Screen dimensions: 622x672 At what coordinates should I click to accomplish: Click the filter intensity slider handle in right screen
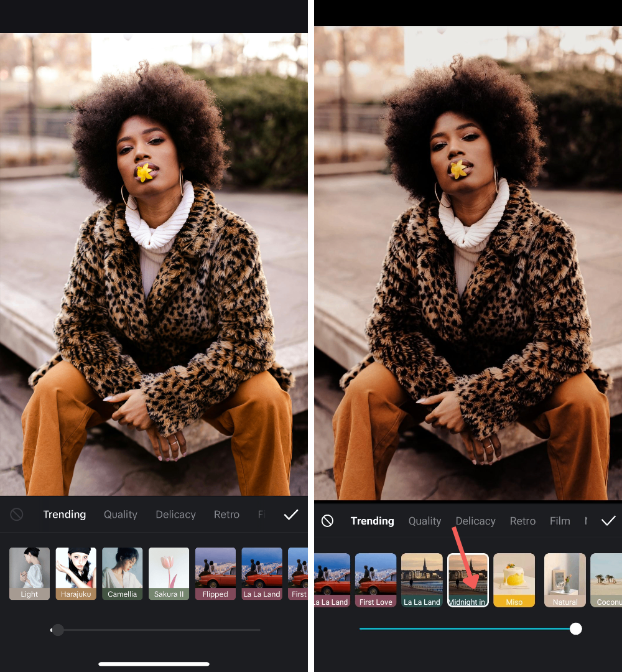point(576,628)
